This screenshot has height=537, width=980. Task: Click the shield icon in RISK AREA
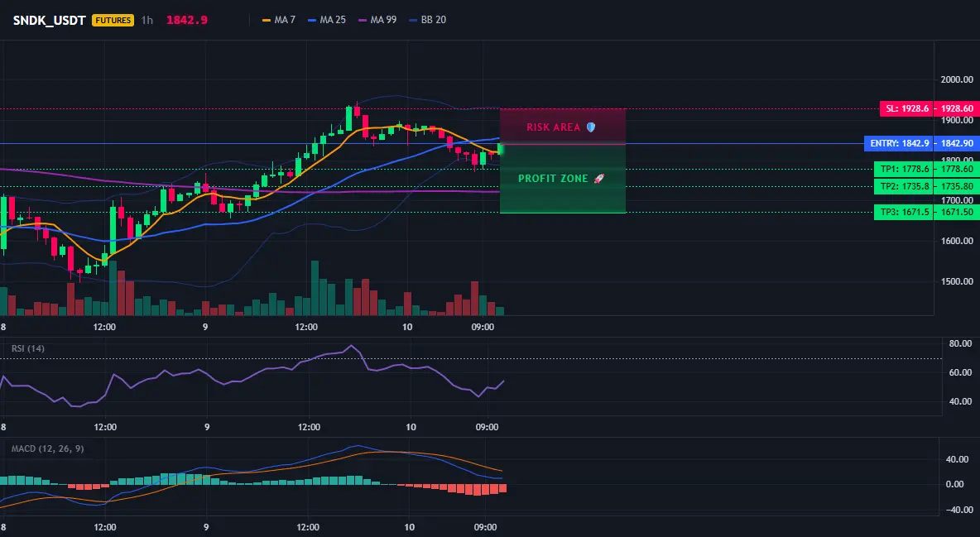coord(591,127)
